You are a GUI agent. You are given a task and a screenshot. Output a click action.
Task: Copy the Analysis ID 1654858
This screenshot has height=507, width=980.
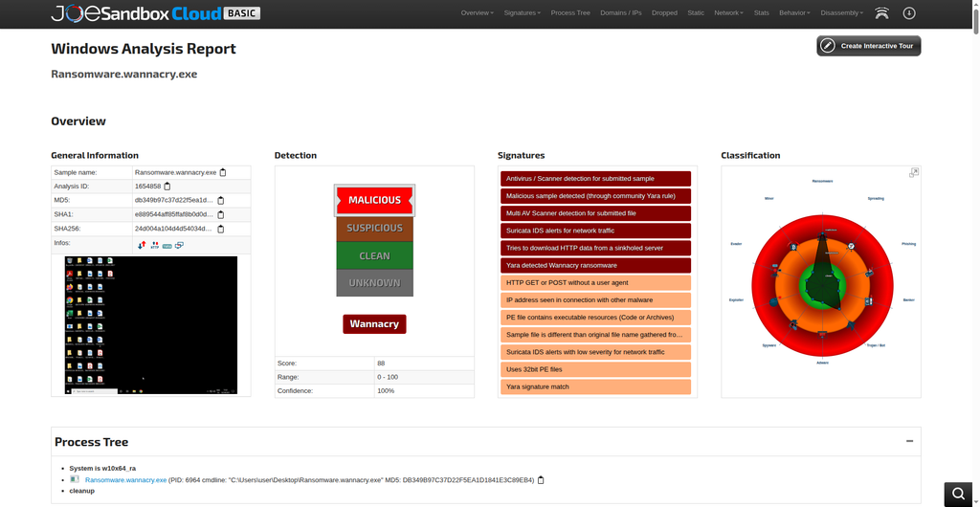[x=167, y=187]
